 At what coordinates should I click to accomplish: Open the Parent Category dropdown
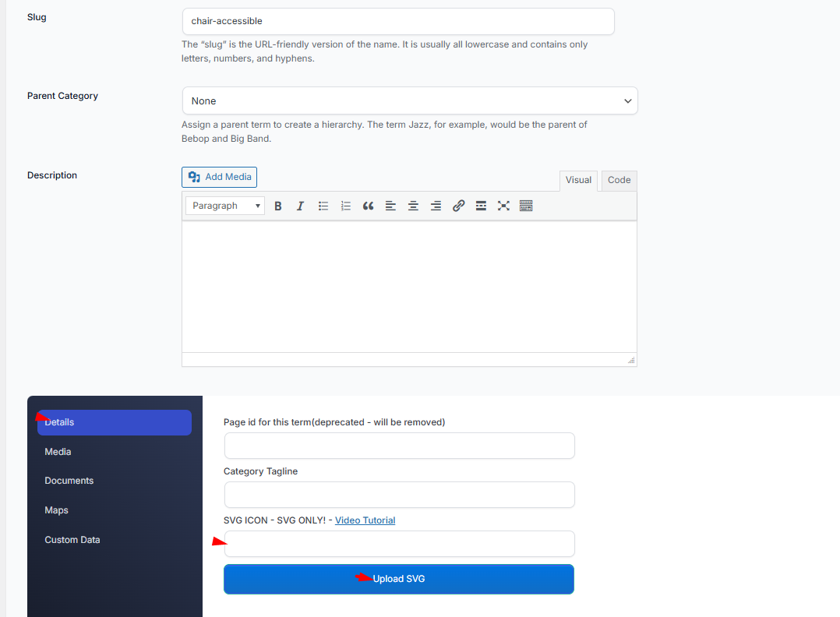(409, 101)
